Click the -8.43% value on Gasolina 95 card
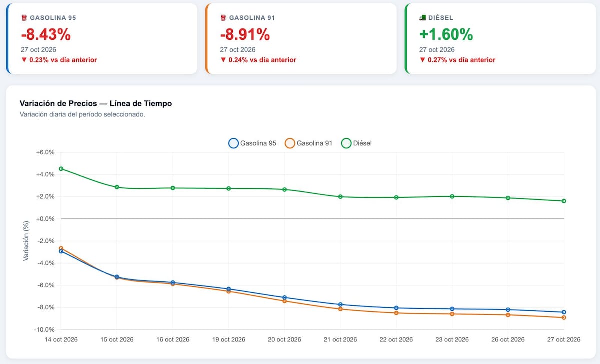Viewport: 600px width, 364px height. (46, 34)
